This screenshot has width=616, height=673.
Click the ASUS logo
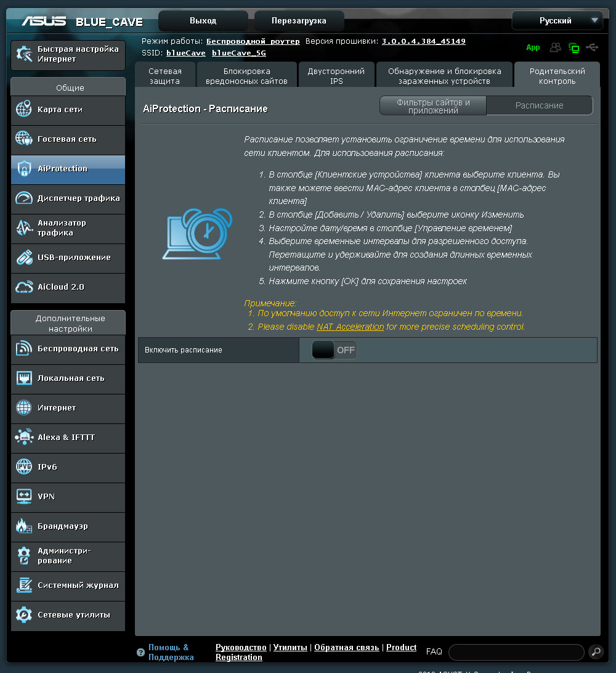[x=44, y=21]
